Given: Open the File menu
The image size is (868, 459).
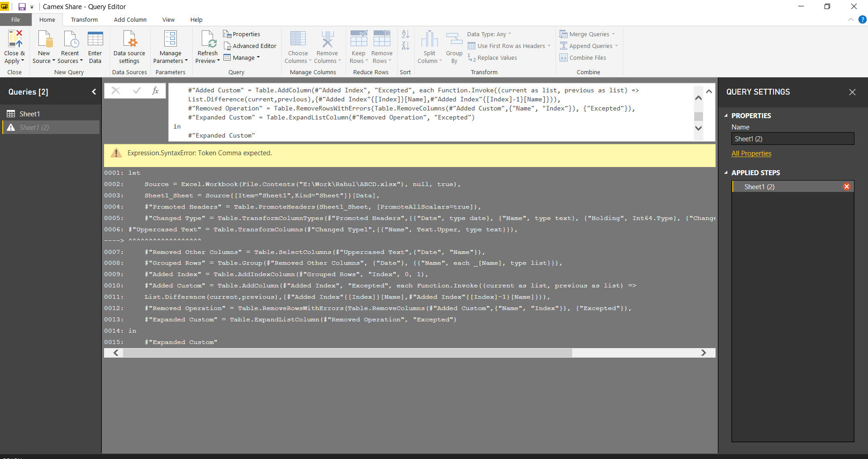Looking at the screenshot, I should point(16,19).
